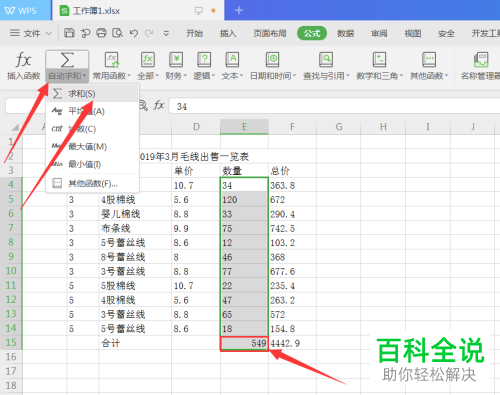Switch to the 审阅 ribbon tab

click(379, 33)
